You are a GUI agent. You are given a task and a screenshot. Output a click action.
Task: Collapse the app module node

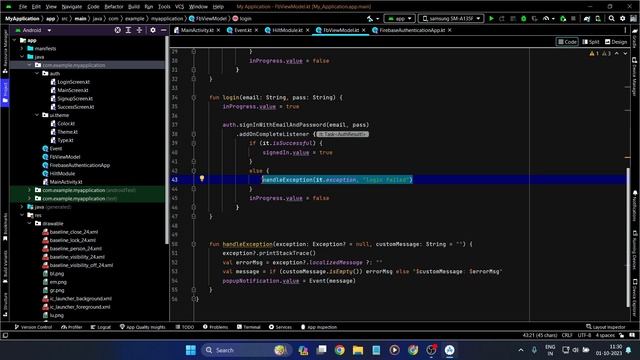click(15, 40)
